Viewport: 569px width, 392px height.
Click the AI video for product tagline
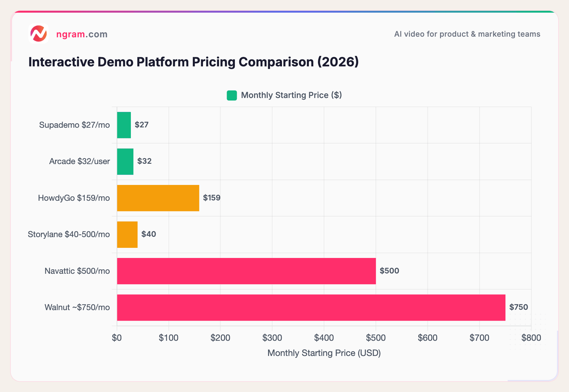(467, 34)
